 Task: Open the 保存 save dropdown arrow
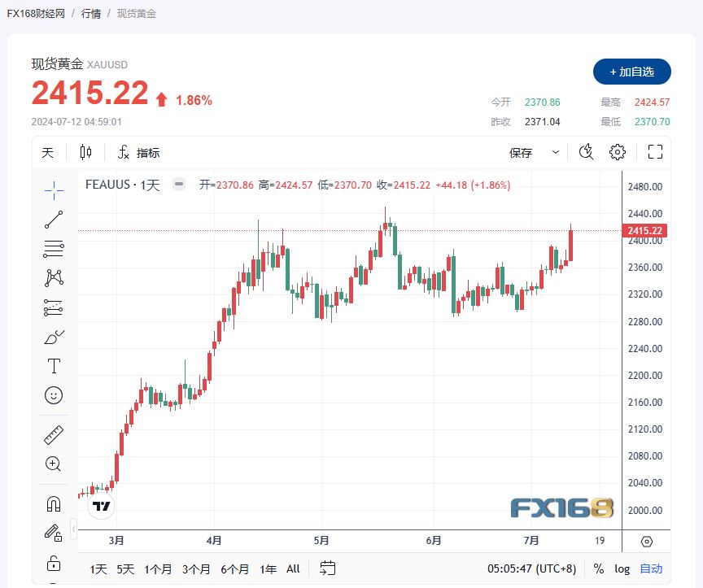pos(555,152)
